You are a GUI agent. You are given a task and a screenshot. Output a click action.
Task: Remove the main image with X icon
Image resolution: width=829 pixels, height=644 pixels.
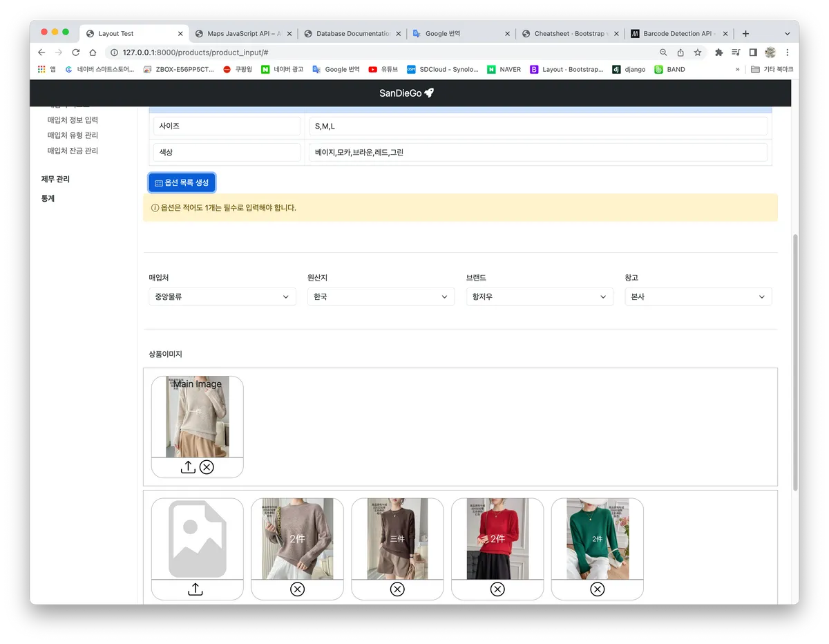[207, 467]
